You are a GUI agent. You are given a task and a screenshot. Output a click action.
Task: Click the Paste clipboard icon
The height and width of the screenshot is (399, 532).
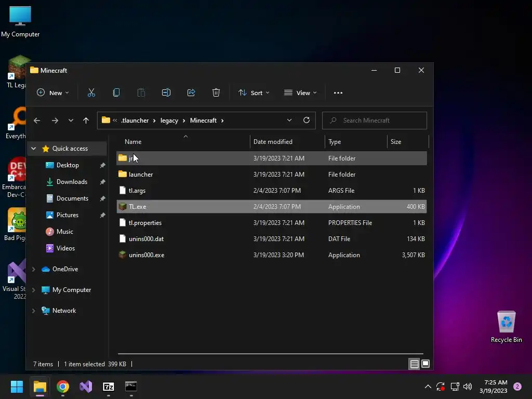[x=141, y=92]
